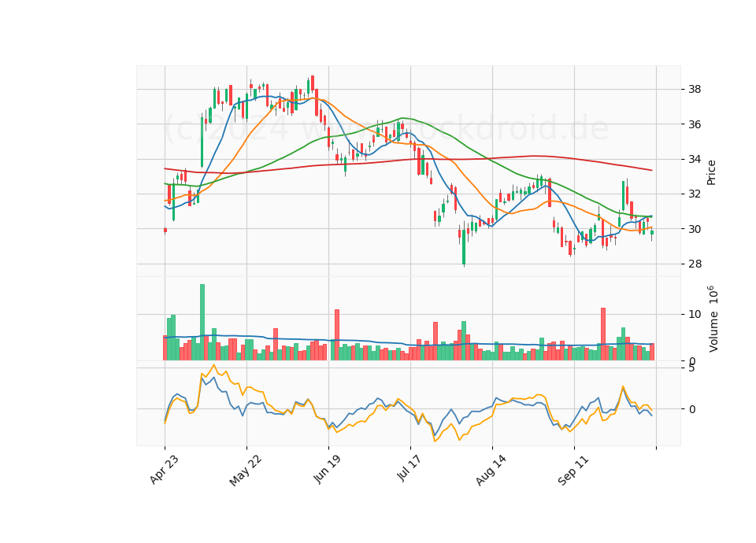Click the Sep 11 date label
756x543 pixels.
pyautogui.click(x=573, y=471)
